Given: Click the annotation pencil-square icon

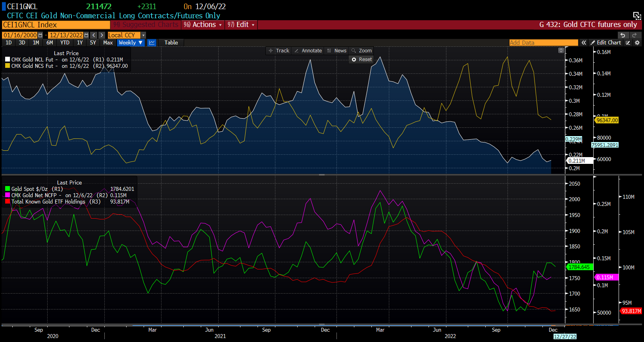Looking at the screenshot, I should coord(628,42).
